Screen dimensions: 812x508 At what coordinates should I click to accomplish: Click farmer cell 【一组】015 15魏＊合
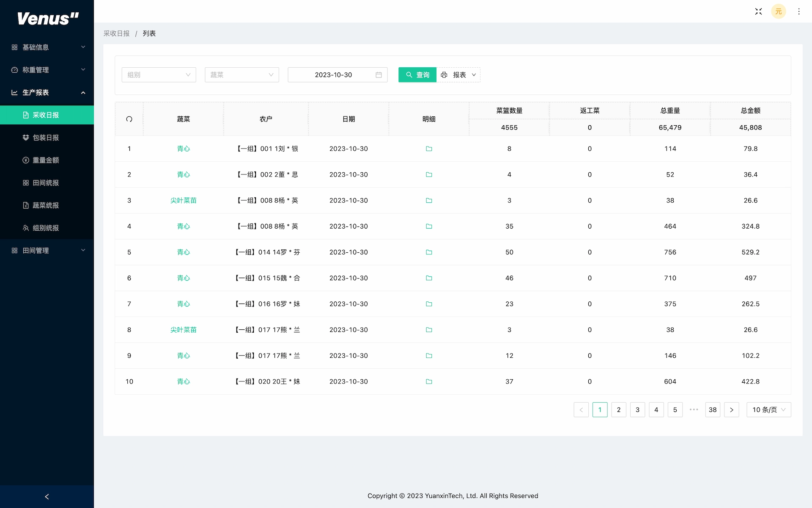(266, 278)
